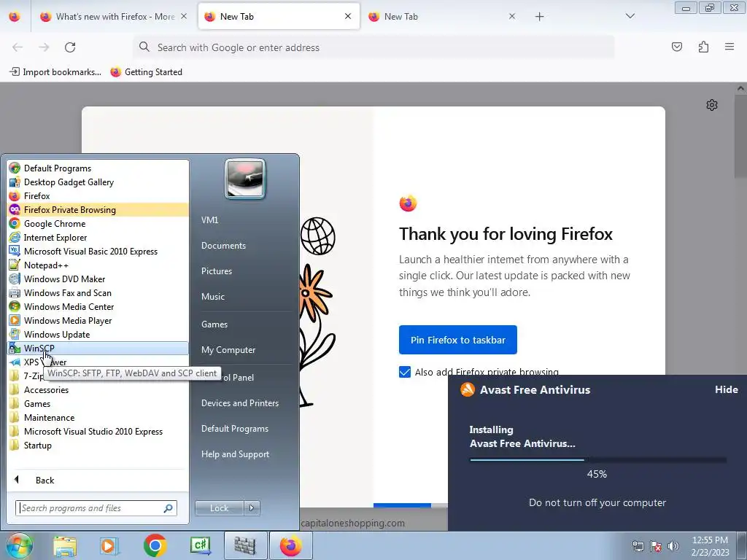The height and width of the screenshot is (560, 747).
Task: Click the Windows Start orb
Action: tap(19, 545)
